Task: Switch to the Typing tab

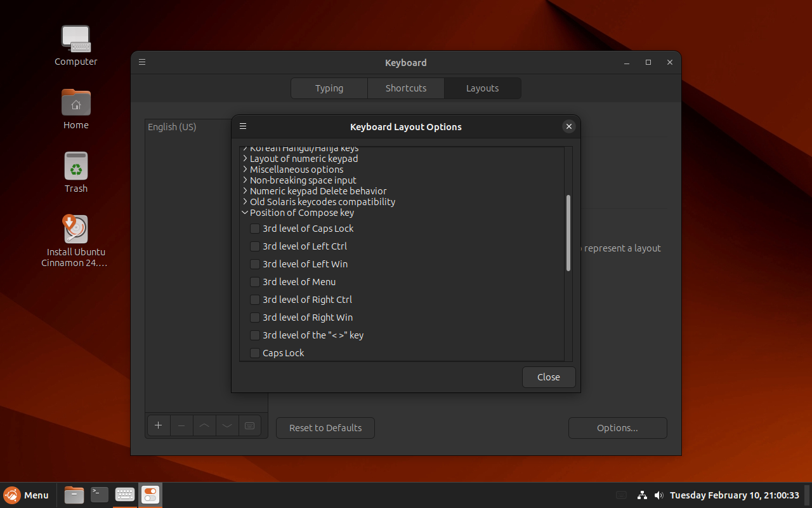Action: click(x=329, y=88)
